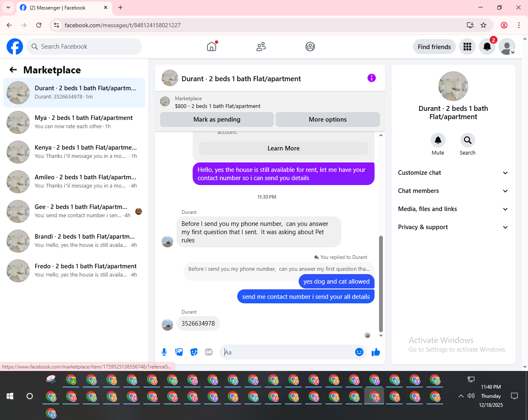Image resolution: width=528 pixels, height=420 pixels.
Task: Show hidden system tray icons
Action: click(461, 396)
